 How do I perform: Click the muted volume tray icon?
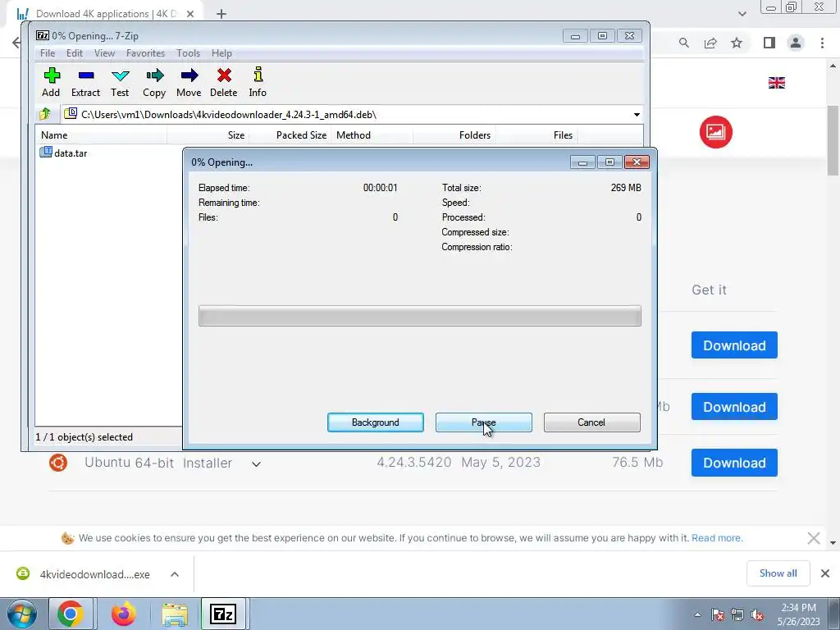pos(757,615)
